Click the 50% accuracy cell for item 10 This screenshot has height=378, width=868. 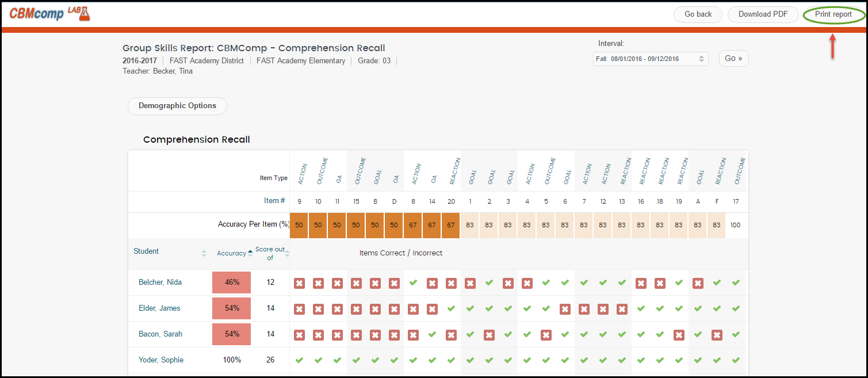318,226
